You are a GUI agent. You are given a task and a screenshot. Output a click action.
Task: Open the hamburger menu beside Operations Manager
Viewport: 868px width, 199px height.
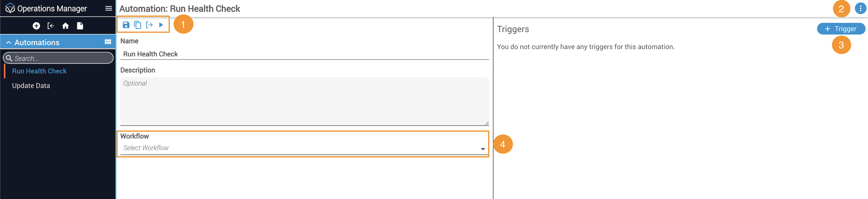[x=109, y=9]
